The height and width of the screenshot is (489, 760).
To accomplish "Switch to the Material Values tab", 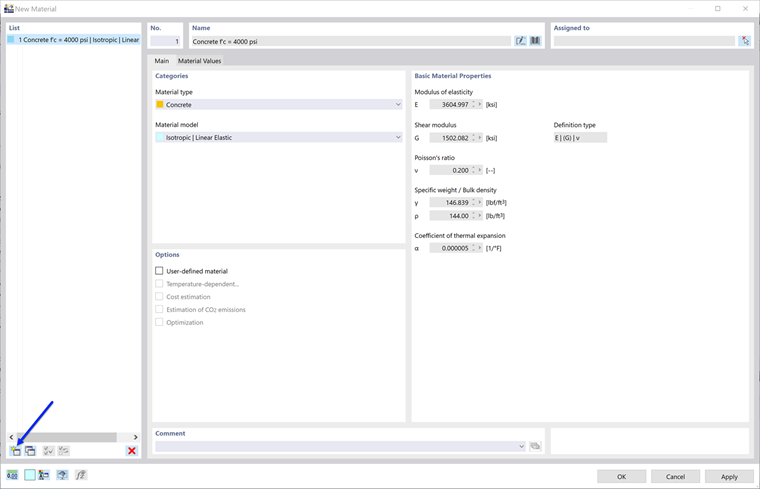I will [199, 61].
